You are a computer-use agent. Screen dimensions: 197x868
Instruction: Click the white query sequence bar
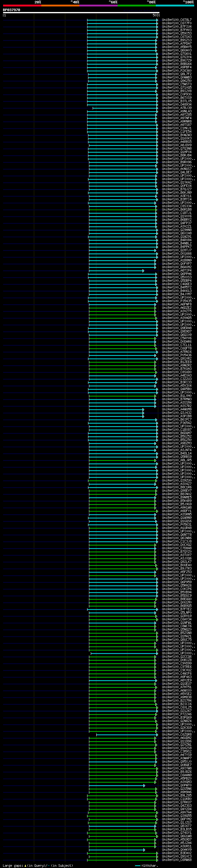[81, 12]
